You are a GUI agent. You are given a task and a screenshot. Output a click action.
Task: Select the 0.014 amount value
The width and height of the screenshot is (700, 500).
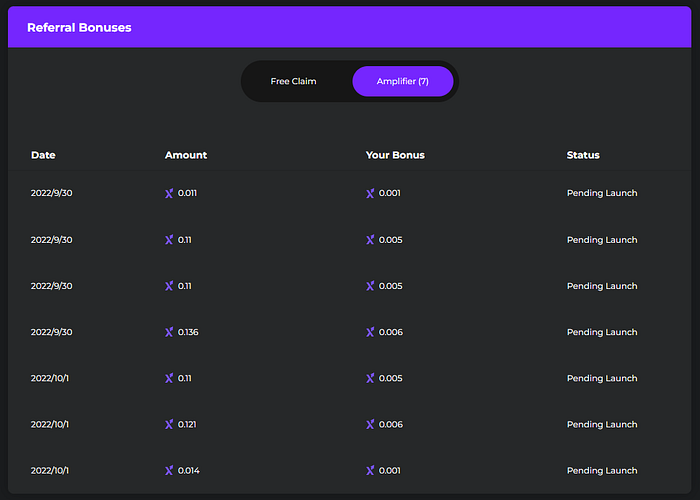click(x=188, y=471)
